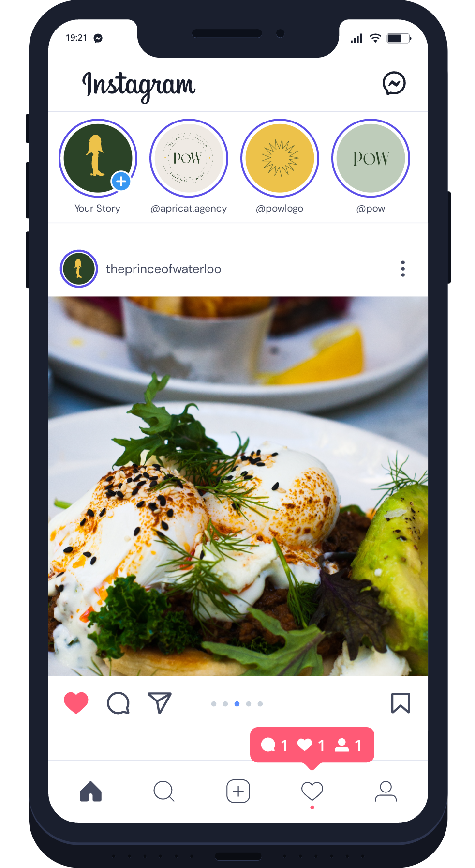Add to Your Story plus badge
This screenshot has height=868, width=475.
point(121,182)
